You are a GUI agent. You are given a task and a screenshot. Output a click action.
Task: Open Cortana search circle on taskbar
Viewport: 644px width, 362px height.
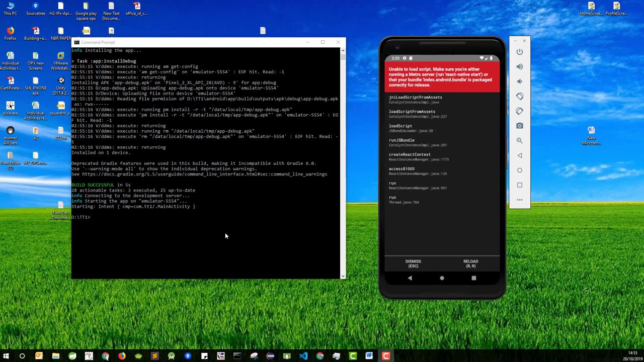click(22, 356)
